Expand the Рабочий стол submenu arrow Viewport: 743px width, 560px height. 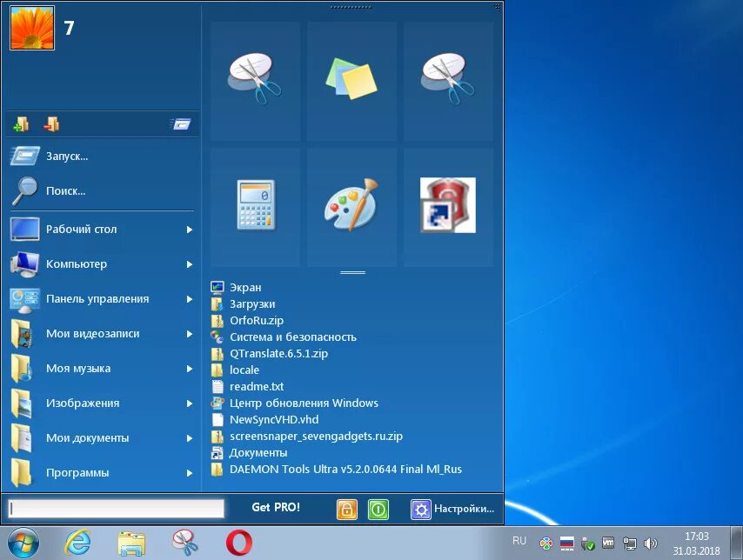pyautogui.click(x=190, y=230)
